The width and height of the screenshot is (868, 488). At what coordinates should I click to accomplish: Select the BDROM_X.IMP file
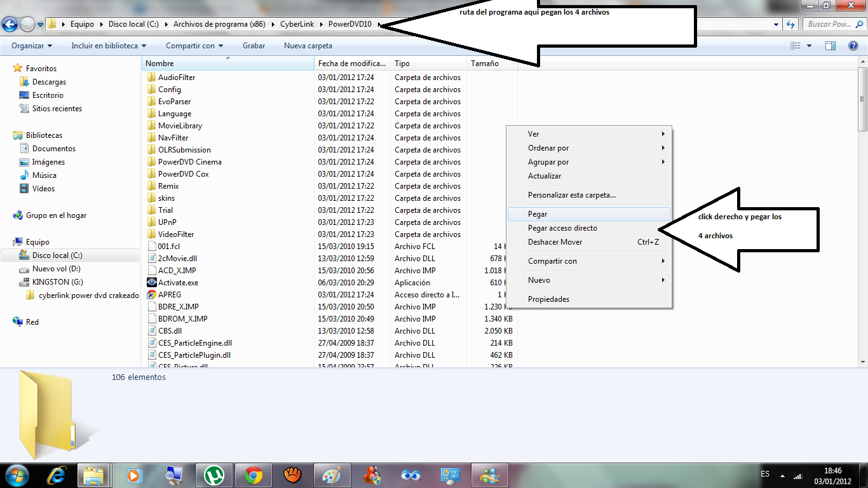pos(183,319)
